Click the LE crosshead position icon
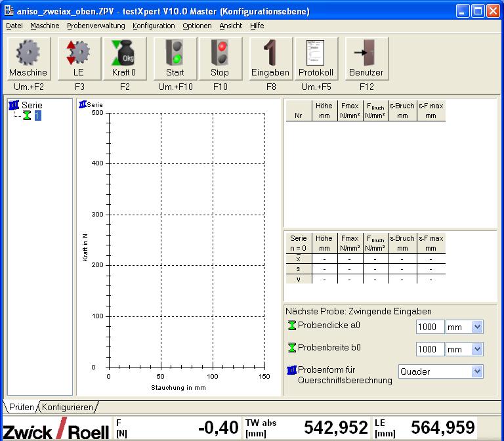The height and width of the screenshot is (441, 504). (79, 58)
